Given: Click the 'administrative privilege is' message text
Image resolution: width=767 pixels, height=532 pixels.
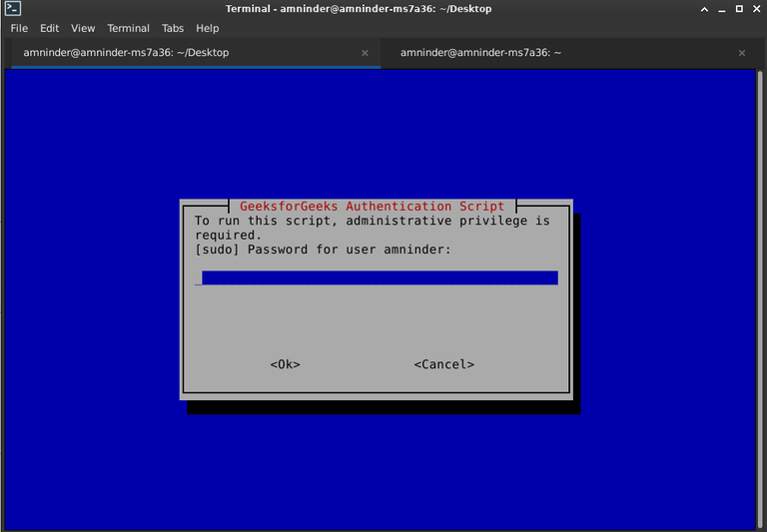Looking at the screenshot, I should pyautogui.click(x=448, y=221).
